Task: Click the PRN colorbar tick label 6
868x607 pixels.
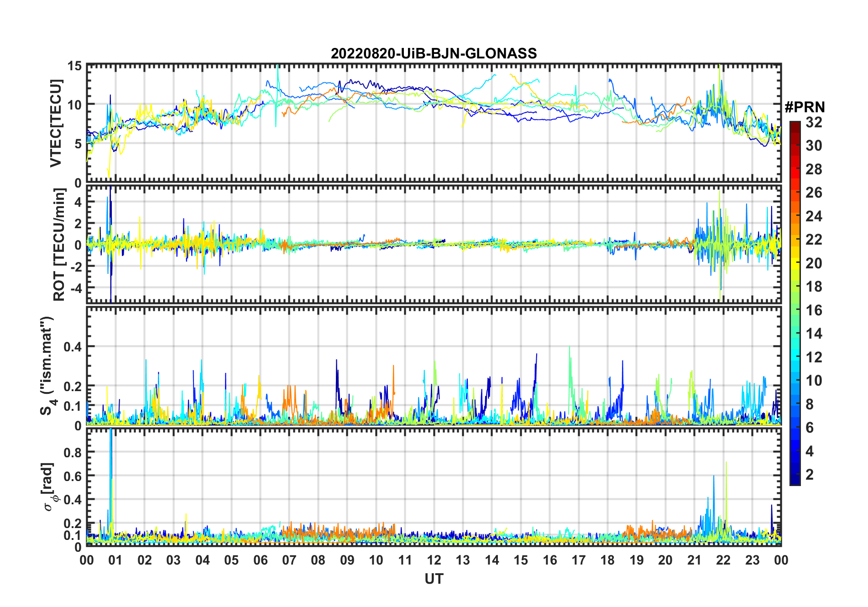Action: pos(810,428)
